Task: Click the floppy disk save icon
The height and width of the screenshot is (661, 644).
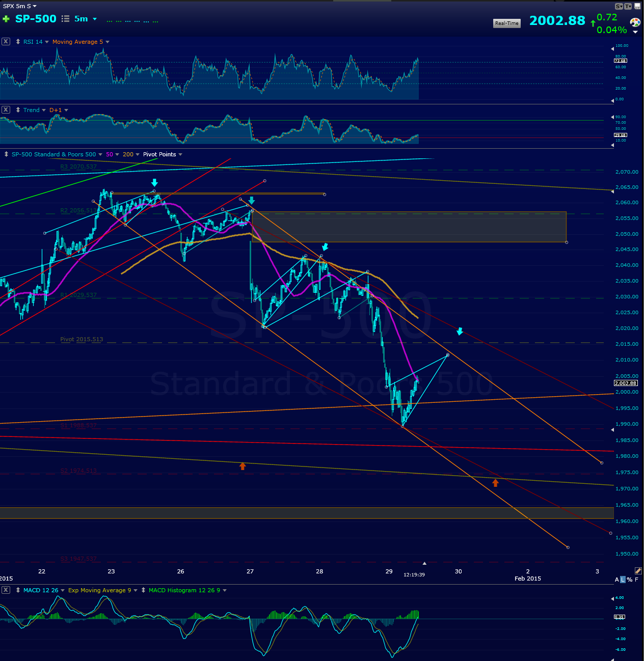Action: point(637,6)
